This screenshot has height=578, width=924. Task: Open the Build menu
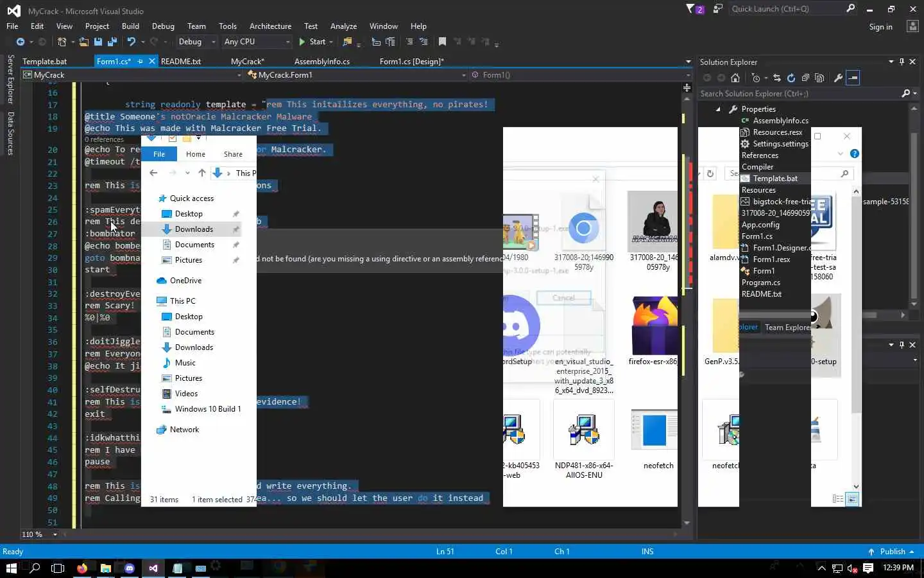[130, 26]
